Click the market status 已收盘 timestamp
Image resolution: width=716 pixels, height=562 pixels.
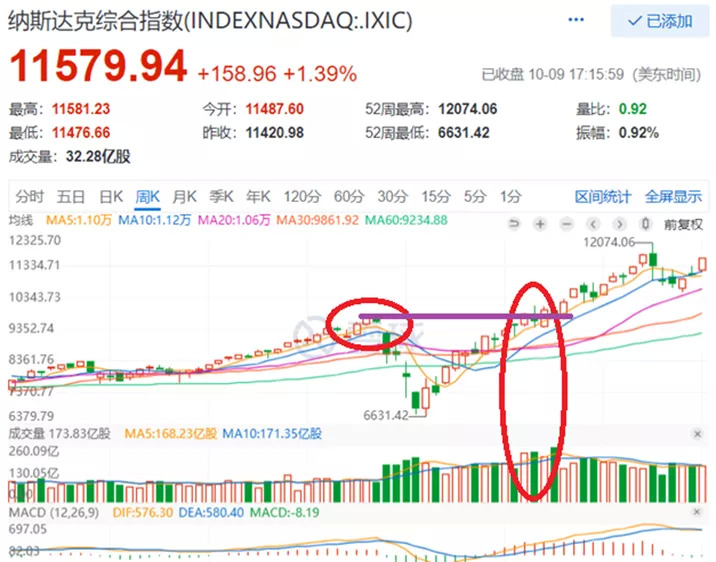(591, 74)
